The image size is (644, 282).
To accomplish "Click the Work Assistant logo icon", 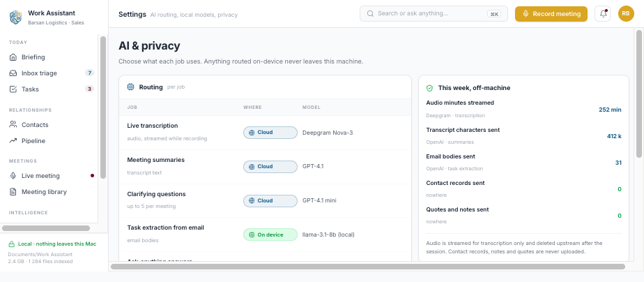I will pyautogui.click(x=15, y=17).
